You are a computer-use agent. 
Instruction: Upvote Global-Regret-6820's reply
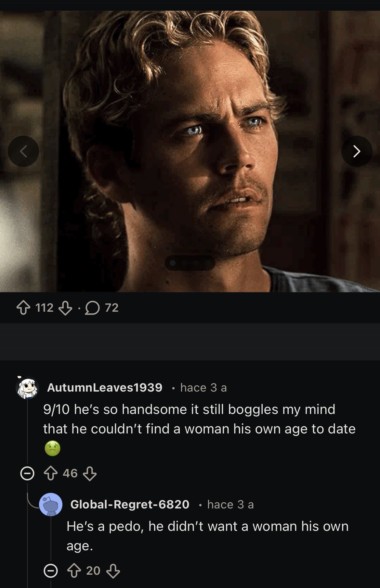coord(74,571)
